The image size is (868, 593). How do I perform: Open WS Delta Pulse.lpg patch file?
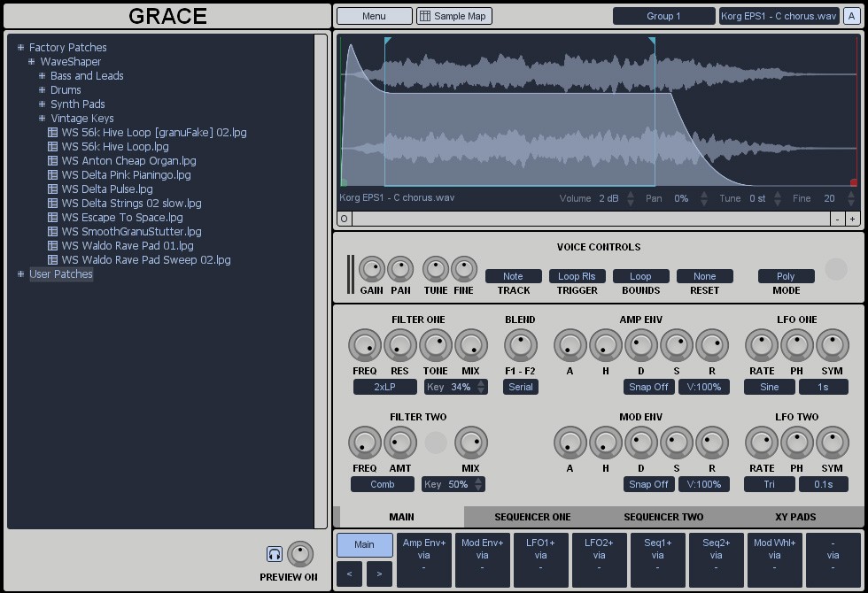106,189
